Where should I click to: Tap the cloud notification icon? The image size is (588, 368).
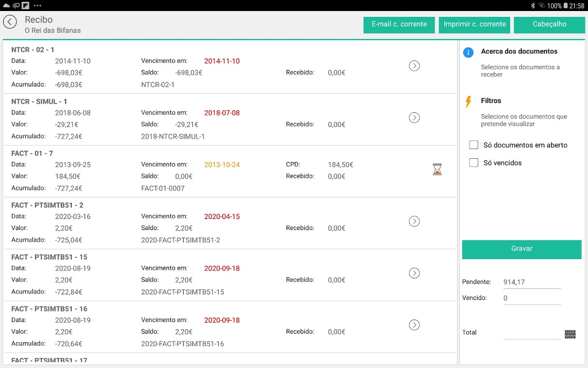tap(6, 6)
